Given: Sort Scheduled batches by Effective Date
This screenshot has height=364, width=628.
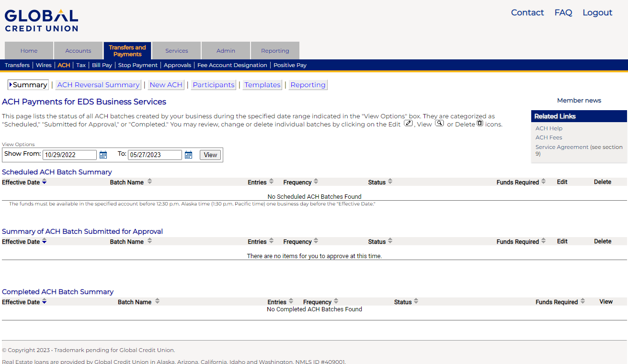Looking at the screenshot, I should click(45, 182).
